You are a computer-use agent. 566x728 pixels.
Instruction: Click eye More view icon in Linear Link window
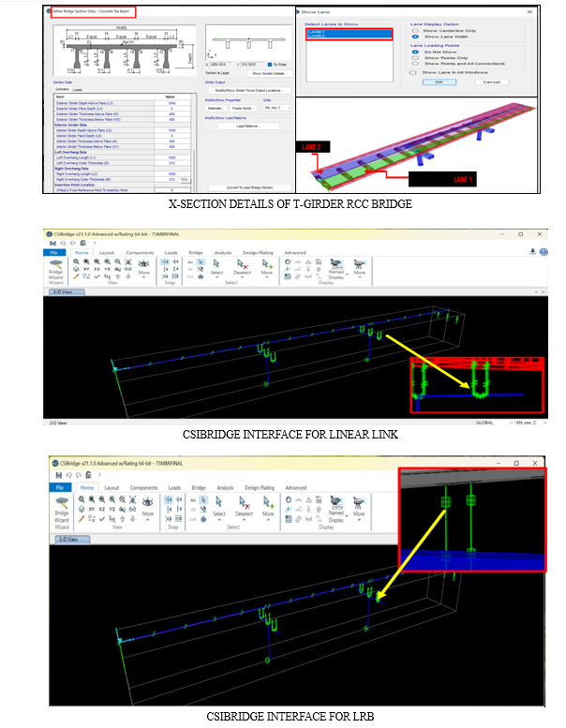(143, 263)
